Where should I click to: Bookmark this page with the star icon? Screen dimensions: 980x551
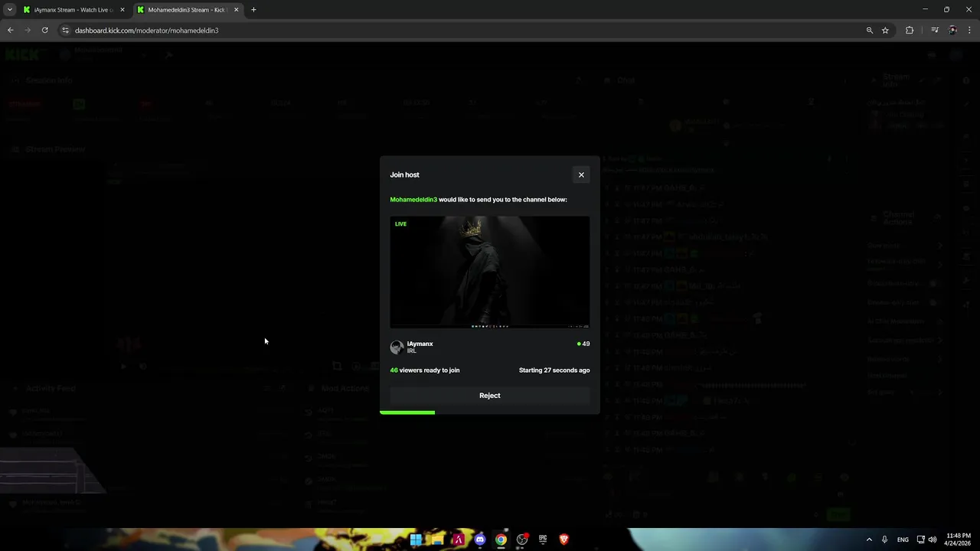(x=885, y=31)
